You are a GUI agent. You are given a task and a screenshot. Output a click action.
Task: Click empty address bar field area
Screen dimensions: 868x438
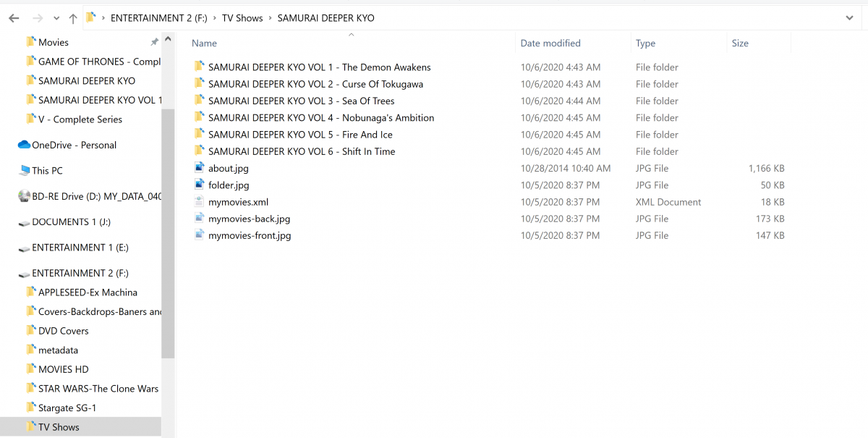608,18
